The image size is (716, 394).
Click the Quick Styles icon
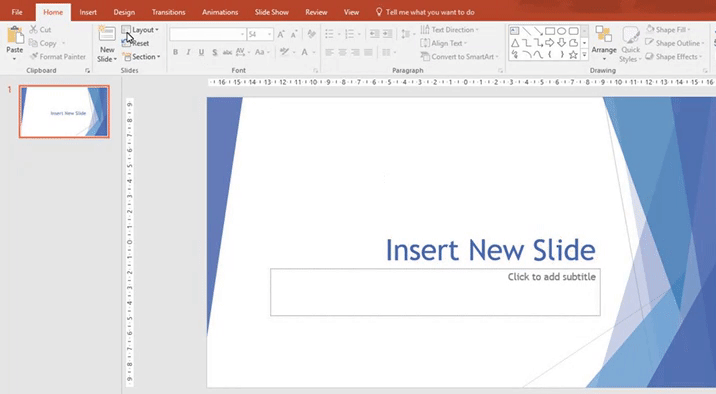point(631,44)
